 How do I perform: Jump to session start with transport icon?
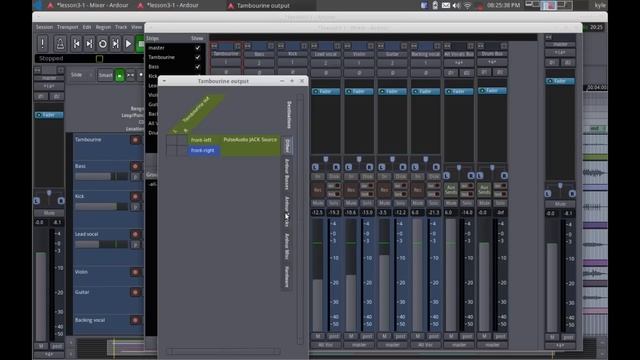(76, 44)
